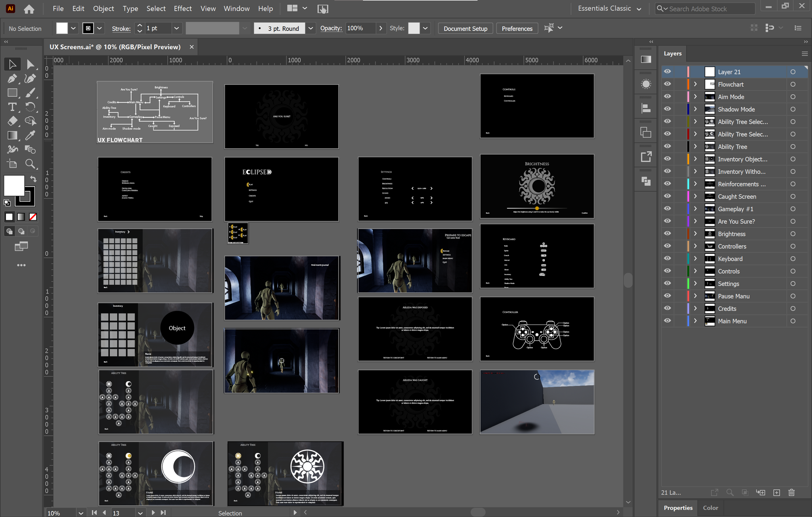Go to next artboard

click(x=153, y=513)
